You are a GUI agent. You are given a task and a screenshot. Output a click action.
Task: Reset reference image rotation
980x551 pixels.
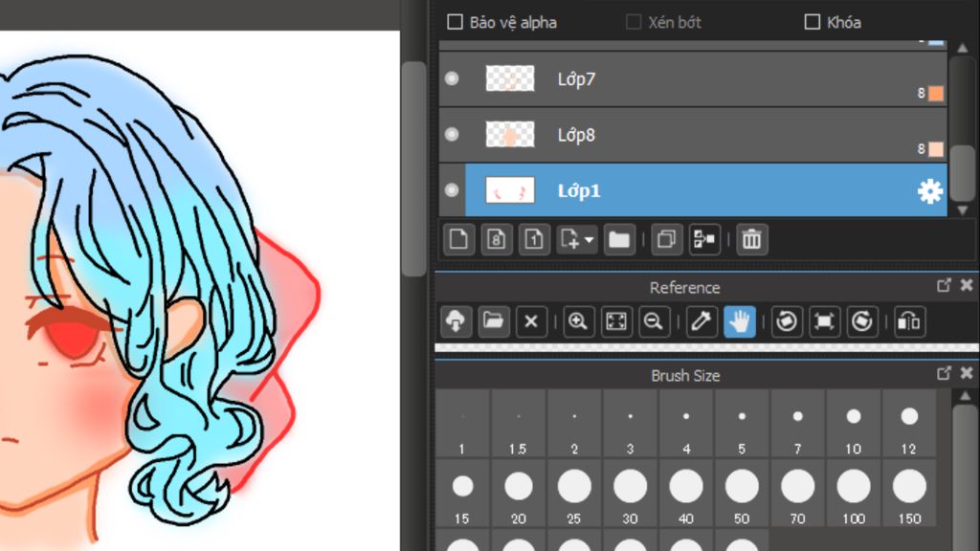point(824,321)
